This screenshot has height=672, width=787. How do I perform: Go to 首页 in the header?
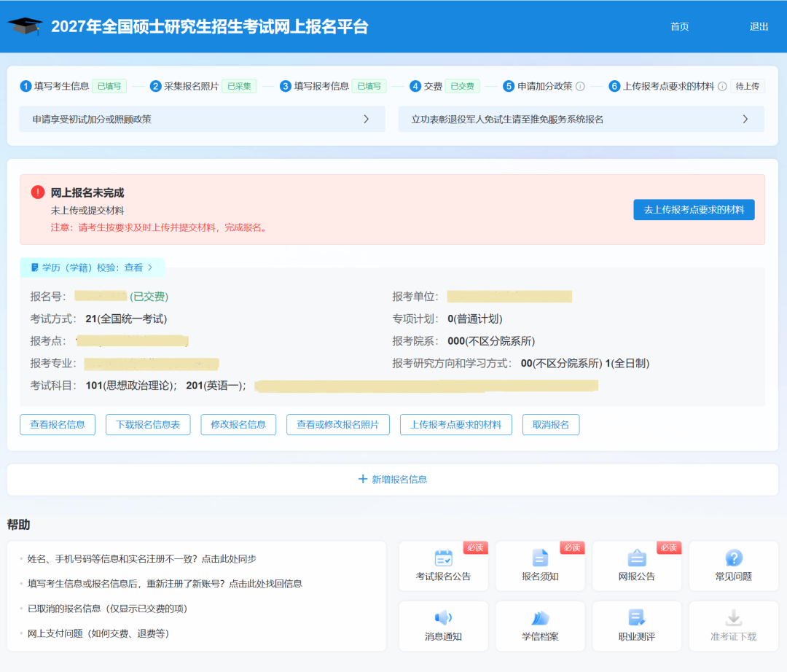click(x=680, y=26)
